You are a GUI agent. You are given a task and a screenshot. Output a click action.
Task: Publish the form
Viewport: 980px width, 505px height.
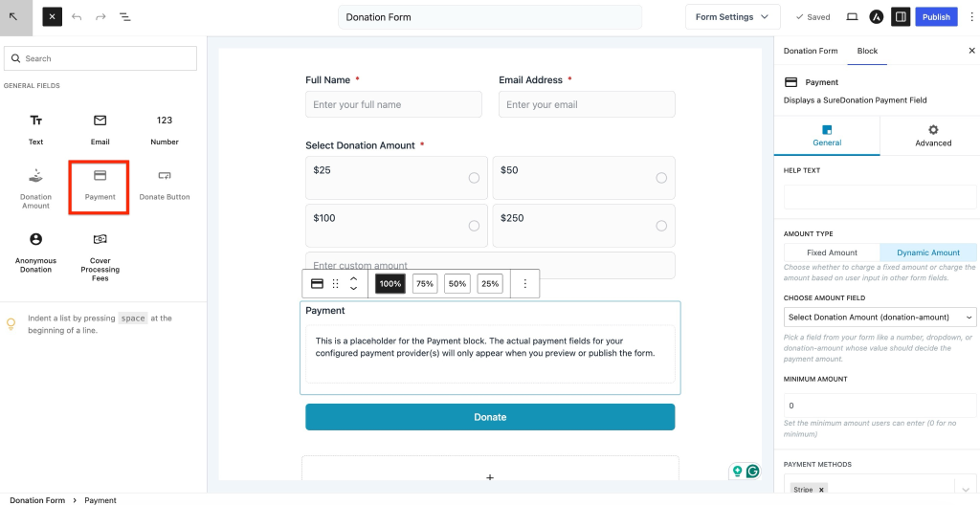coord(936,17)
